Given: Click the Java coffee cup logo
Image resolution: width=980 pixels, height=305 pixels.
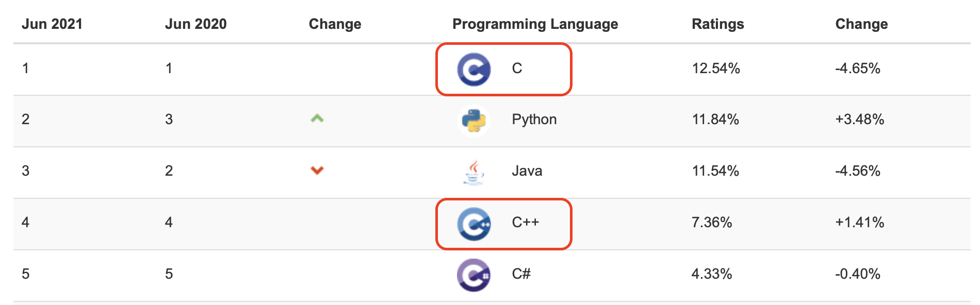Looking at the screenshot, I should 473,172.
